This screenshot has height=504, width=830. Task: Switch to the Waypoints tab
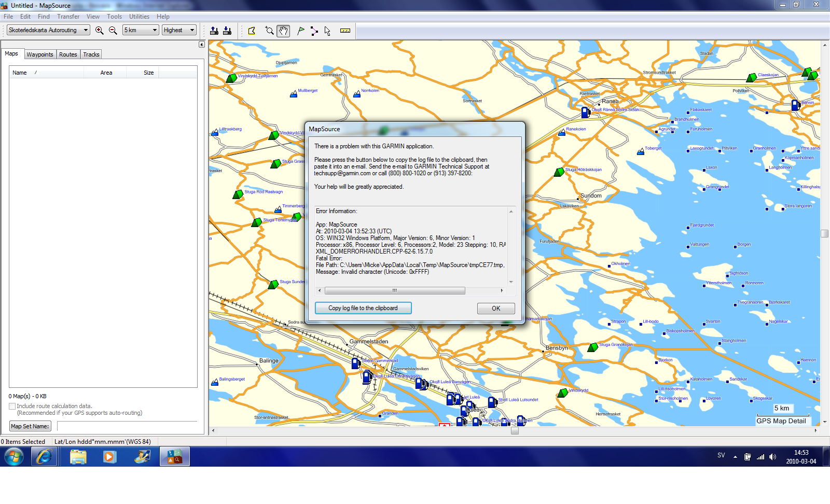(x=40, y=54)
